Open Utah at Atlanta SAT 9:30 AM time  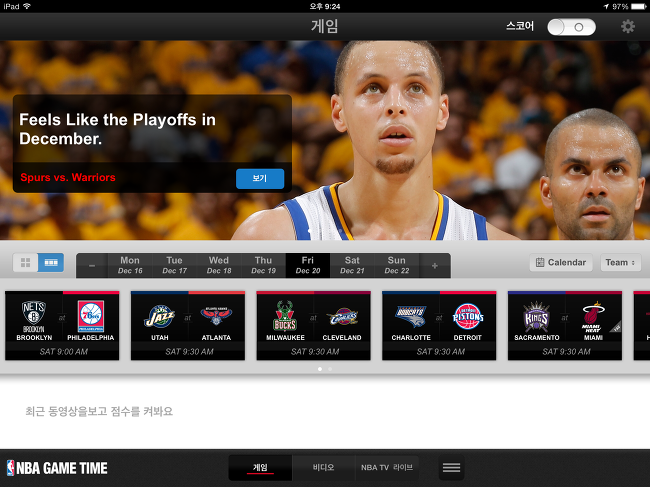tap(189, 351)
